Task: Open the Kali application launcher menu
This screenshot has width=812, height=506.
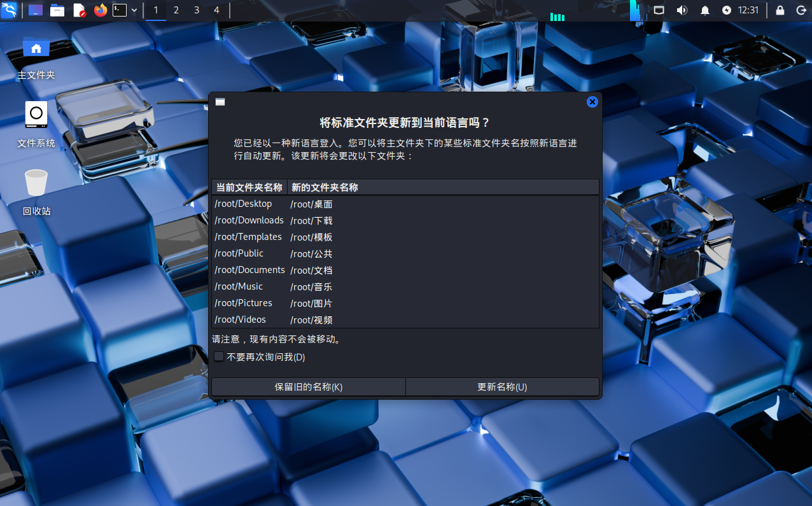Action: (10, 10)
